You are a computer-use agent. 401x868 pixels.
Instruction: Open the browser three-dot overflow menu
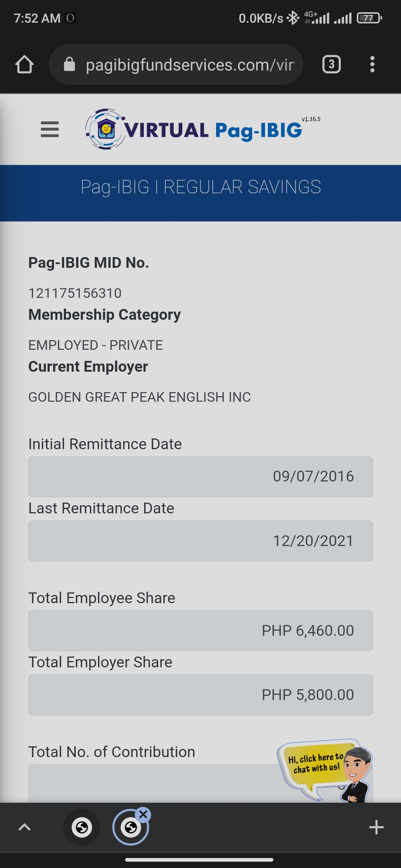[372, 65]
